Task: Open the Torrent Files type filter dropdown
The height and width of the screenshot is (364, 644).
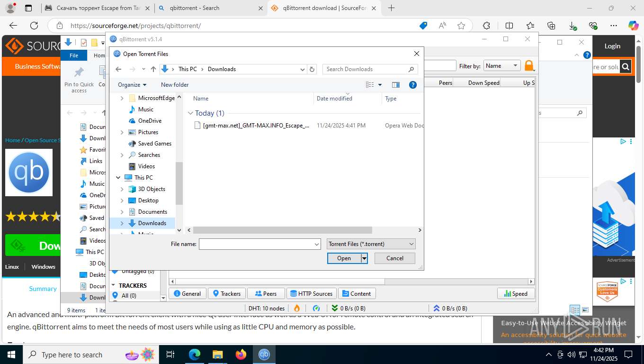Action: point(411,244)
